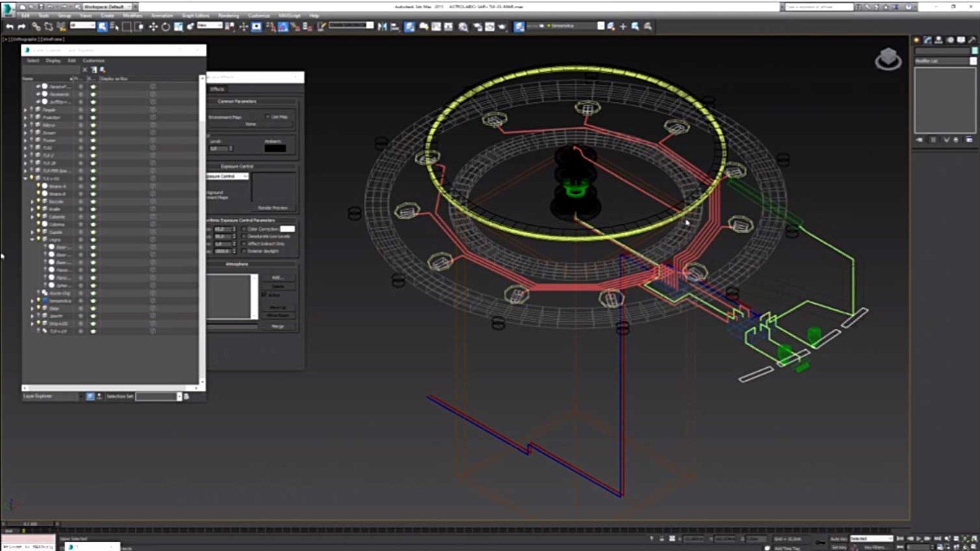Open the Workspace Default dropdown
Viewport: 980px width, 551px height.
pyautogui.click(x=107, y=7)
